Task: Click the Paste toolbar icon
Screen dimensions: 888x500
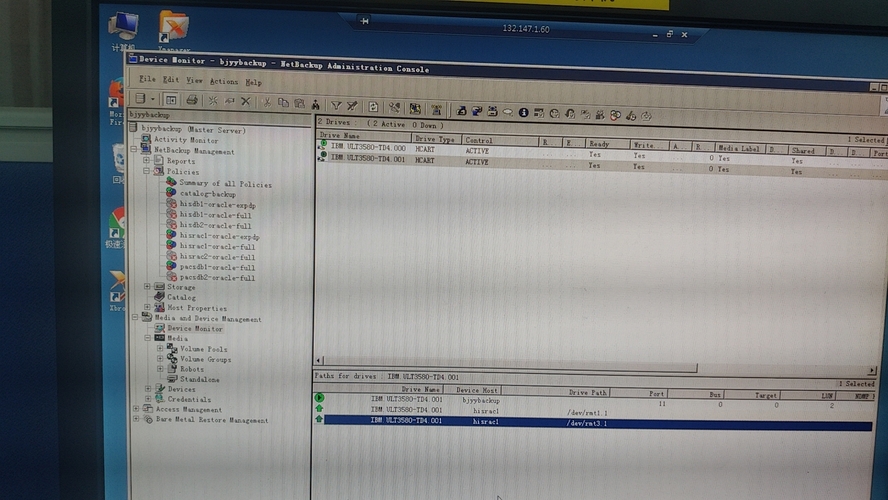Action: (300, 103)
